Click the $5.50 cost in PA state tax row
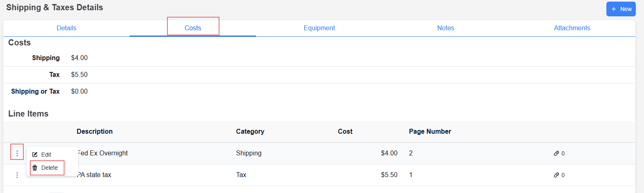The image size is (644, 193). [389, 175]
